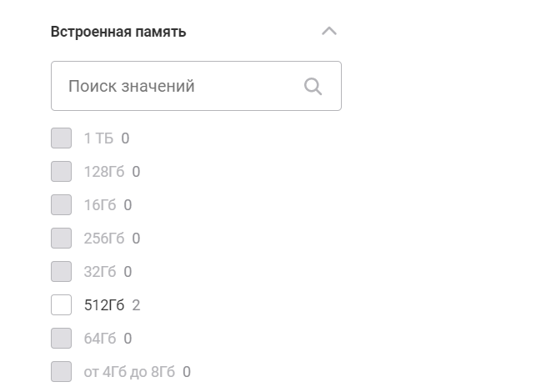The height and width of the screenshot is (392, 541).
Task: Click the 16Гб label text
Action: [100, 205]
